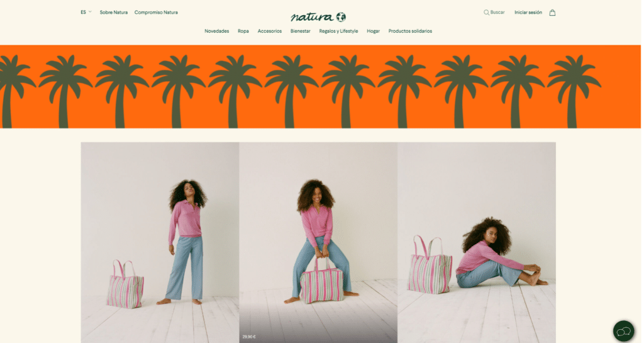Open Productos solidarios section
This screenshot has height=343, width=644.
click(410, 31)
